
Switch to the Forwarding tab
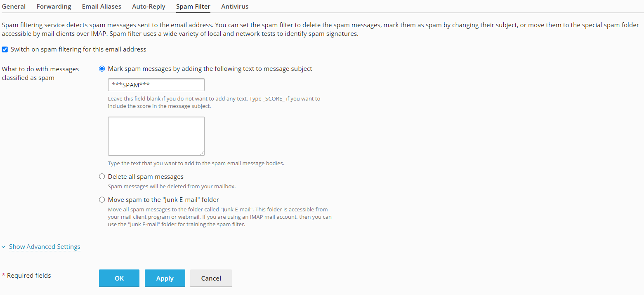(x=54, y=6)
